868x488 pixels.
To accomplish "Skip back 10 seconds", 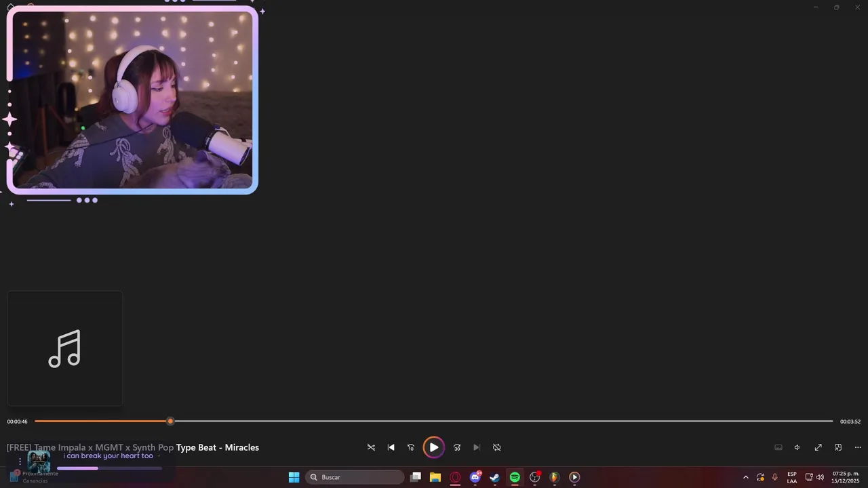I will tap(410, 447).
